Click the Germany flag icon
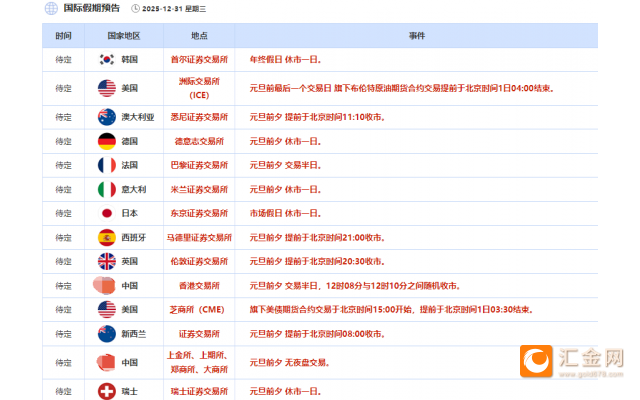 [x=107, y=141]
